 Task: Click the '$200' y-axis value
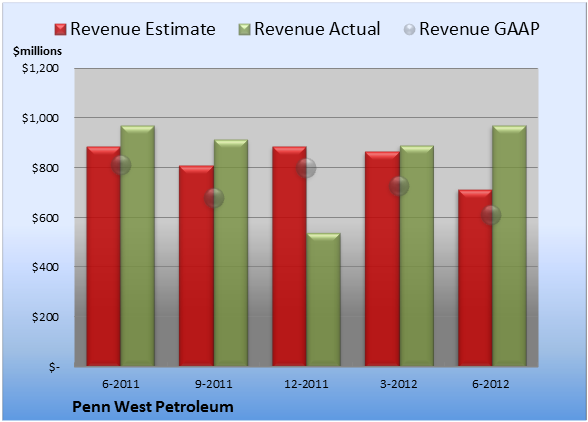(45, 317)
